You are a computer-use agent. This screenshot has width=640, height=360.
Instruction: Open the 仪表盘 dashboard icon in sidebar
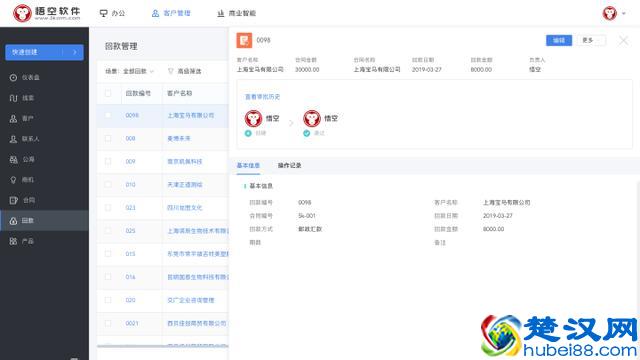(13, 78)
